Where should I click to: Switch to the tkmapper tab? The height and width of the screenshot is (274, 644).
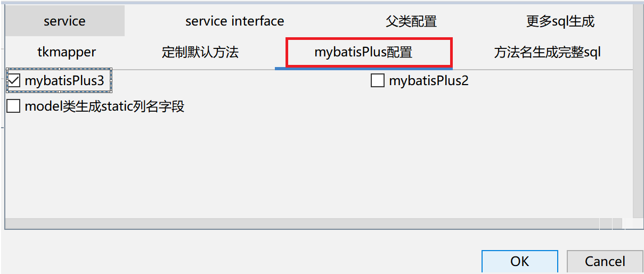pos(67,52)
